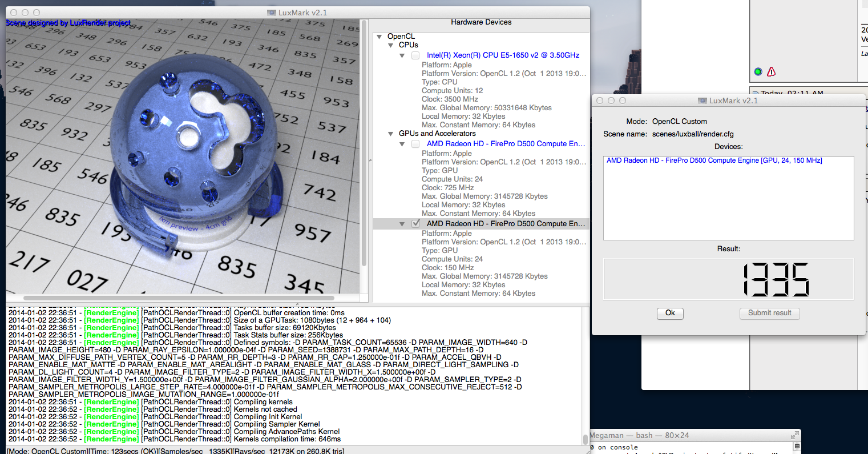Select the AMD Radeon device in Devices list
Image resolution: width=868 pixels, height=454 pixels.
714,160
